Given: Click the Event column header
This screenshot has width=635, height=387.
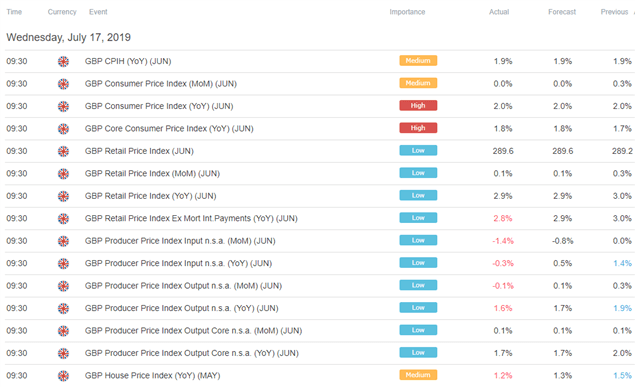Looking at the screenshot, I should [98, 12].
